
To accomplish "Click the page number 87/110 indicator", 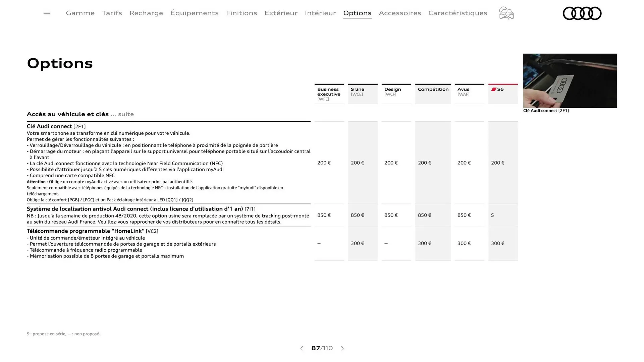I will click(x=322, y=348).
